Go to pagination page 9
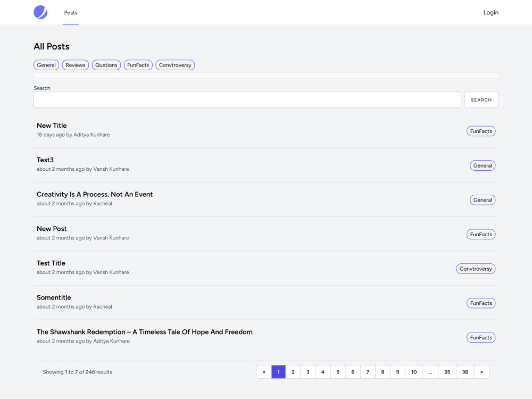532x399 pixels. tap(397, 372)
